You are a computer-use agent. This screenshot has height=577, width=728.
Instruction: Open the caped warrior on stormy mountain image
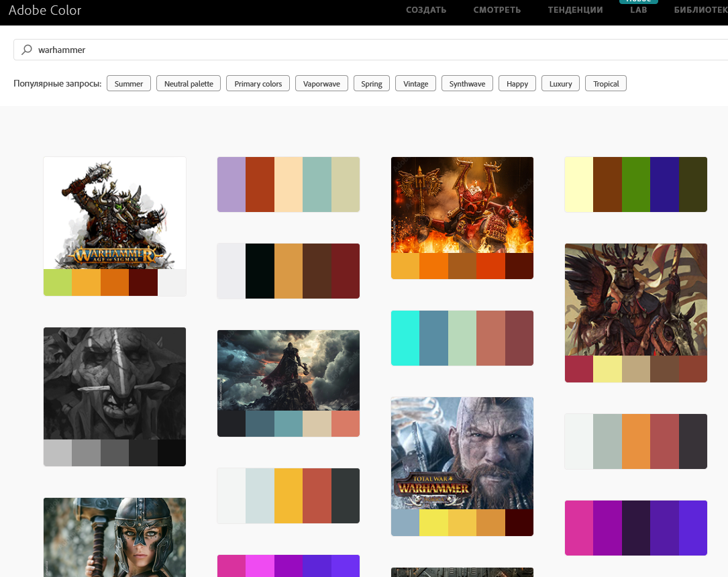[289, 370]
